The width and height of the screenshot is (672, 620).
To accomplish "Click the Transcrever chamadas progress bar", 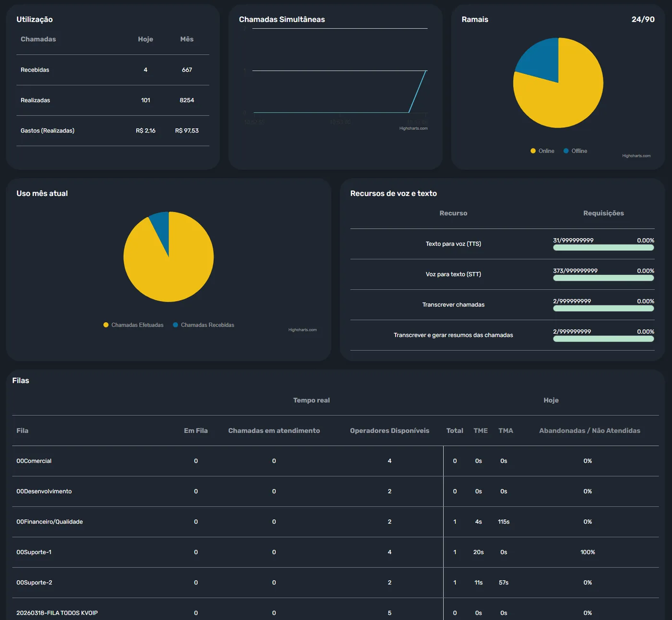I will click(x=603, y=308).
